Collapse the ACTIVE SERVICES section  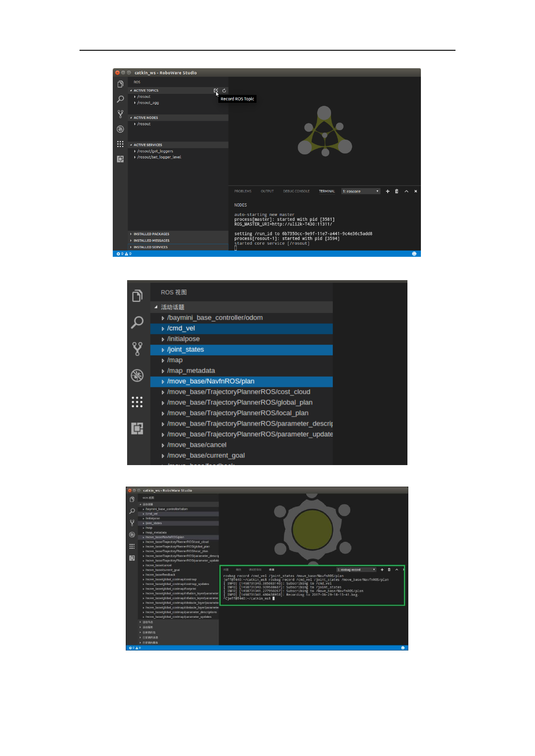coord(147,145)
